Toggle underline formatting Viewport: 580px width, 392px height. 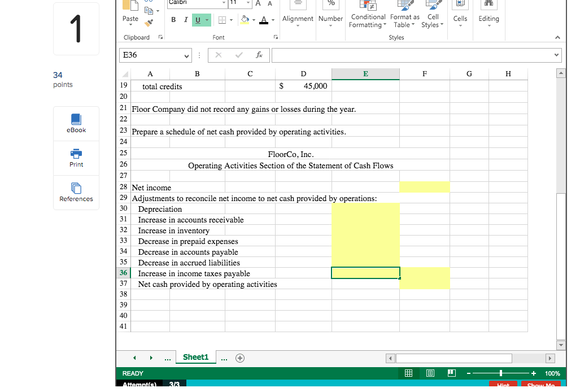[196, 19]
